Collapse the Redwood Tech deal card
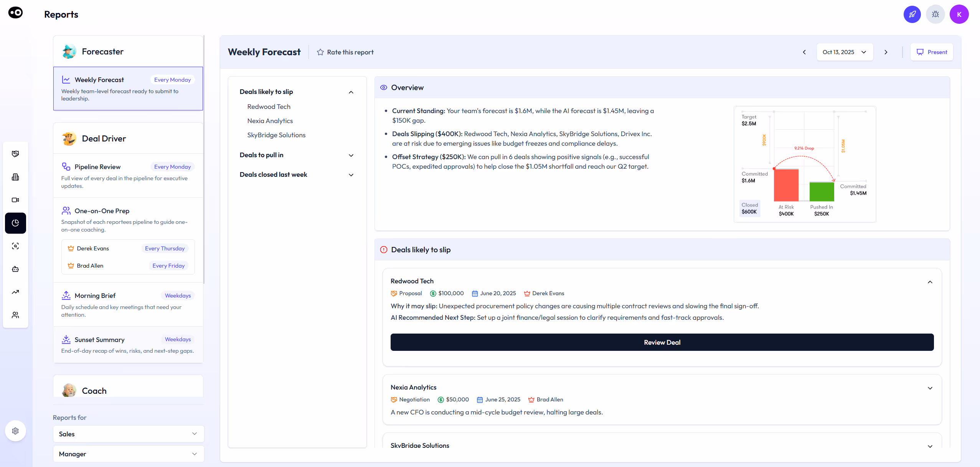Image resolution: width=980 pixels, height=467 pixels. 930,282
